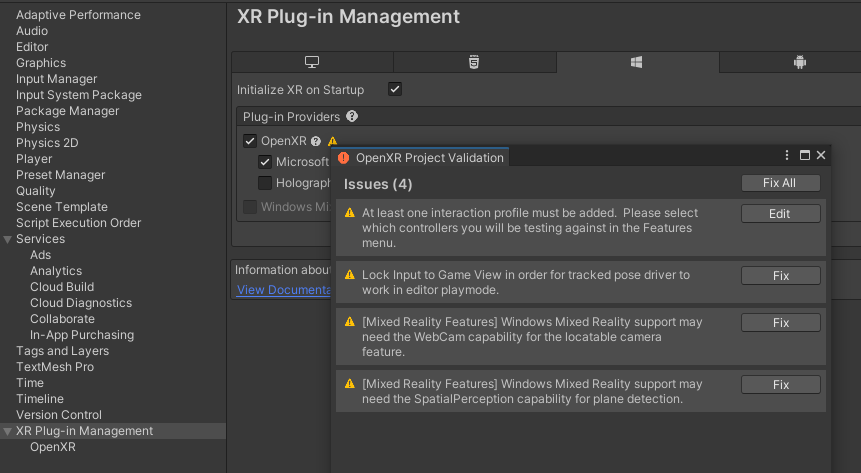The image size is (861, 473).
Task: Collapse the Services tree section
Action: (8, 240)
